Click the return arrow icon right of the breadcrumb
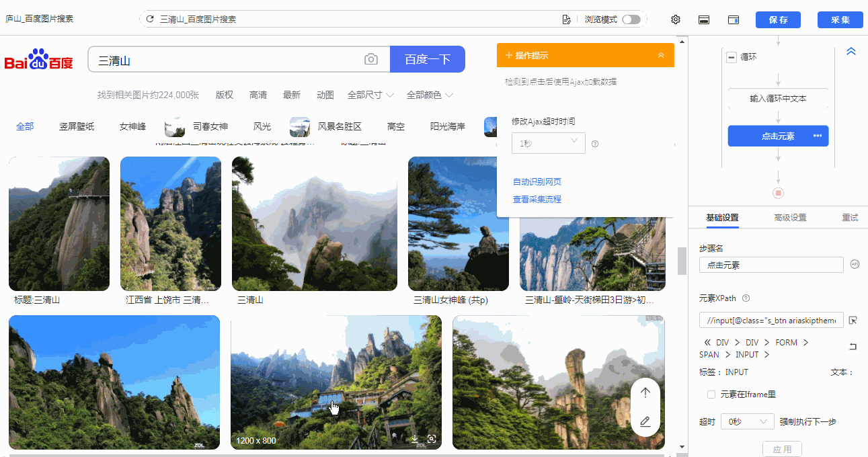 point(853,346)
